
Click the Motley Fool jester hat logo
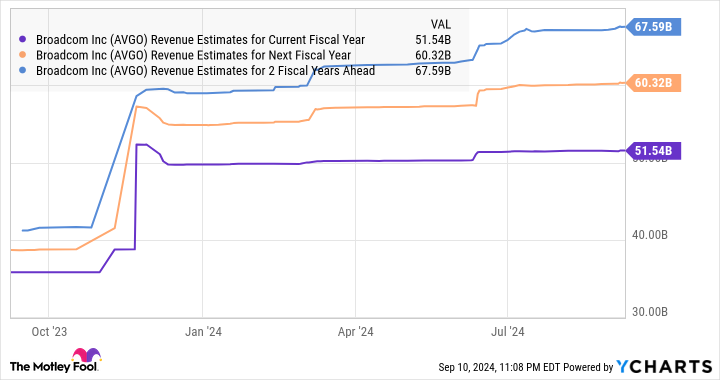click(x=86, y=356)
